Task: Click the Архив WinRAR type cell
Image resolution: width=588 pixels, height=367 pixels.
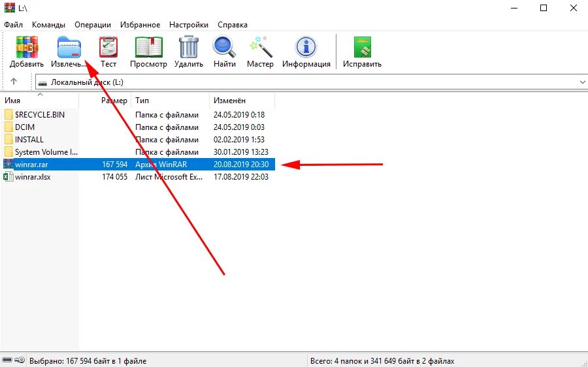Action: [161, 164]
